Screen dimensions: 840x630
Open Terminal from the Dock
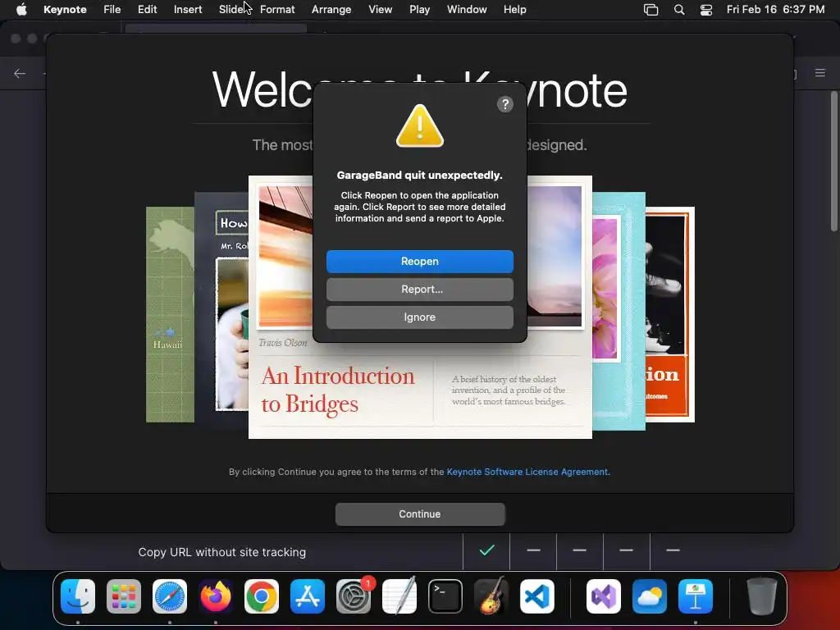tap(445, 596)
